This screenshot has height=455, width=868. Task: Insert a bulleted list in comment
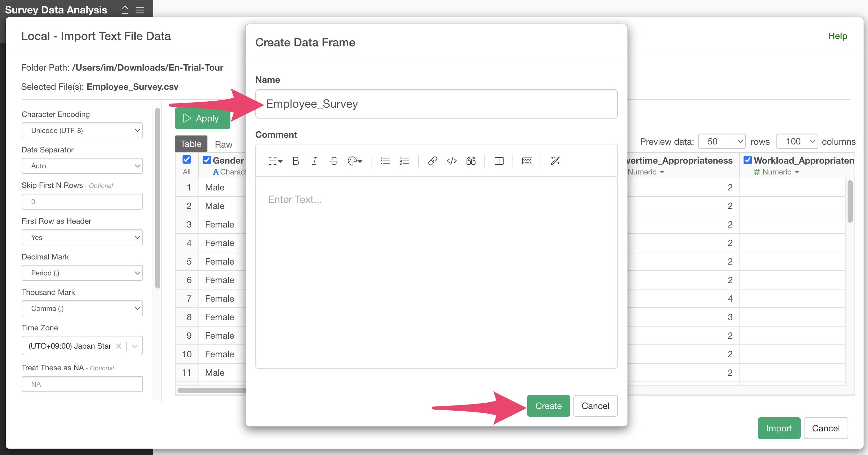385,161
